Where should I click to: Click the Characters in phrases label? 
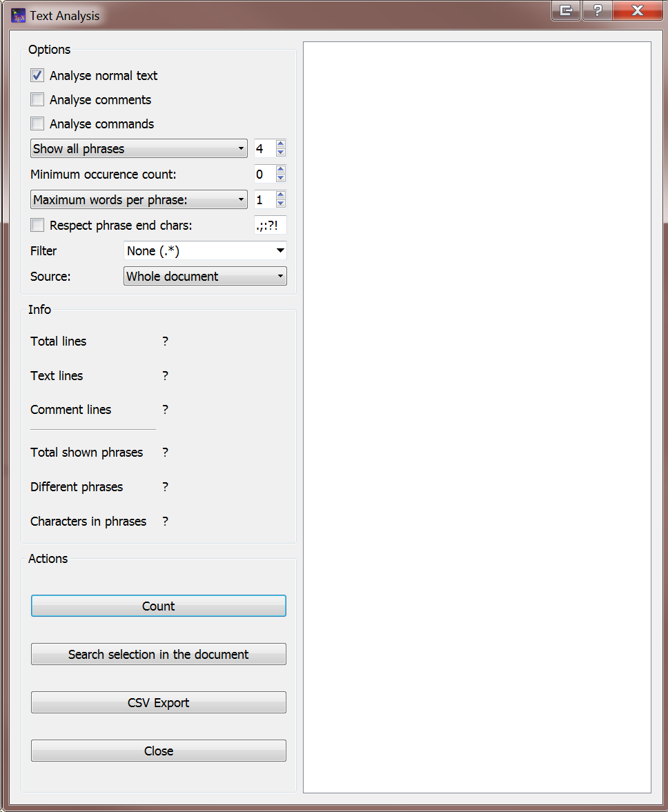[x=88, y=521]
